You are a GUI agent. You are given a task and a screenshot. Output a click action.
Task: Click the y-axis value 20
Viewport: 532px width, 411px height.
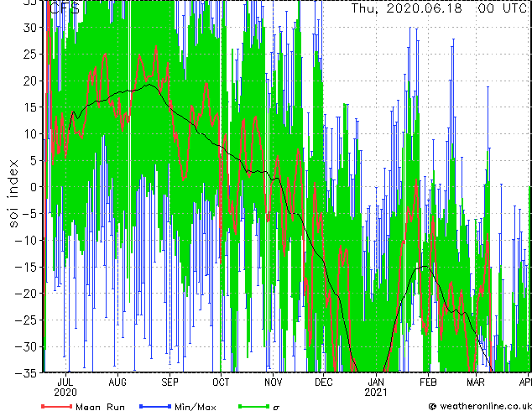point(29,81)
